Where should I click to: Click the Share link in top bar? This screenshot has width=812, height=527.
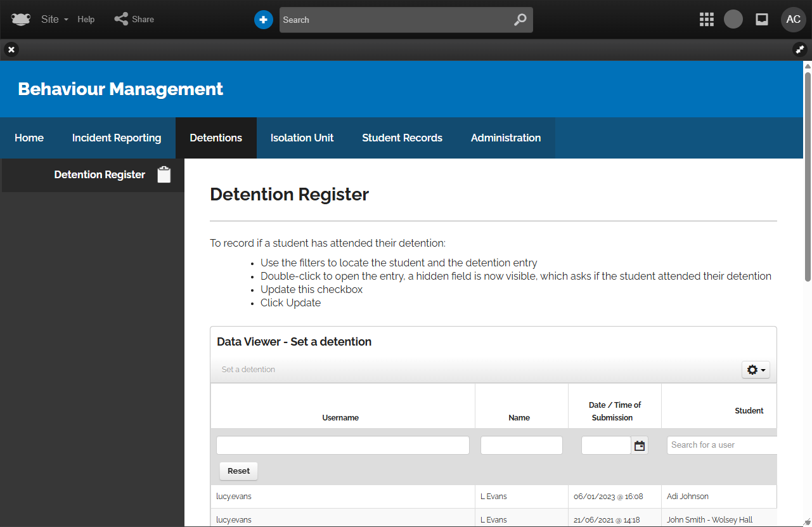[134, 20]
